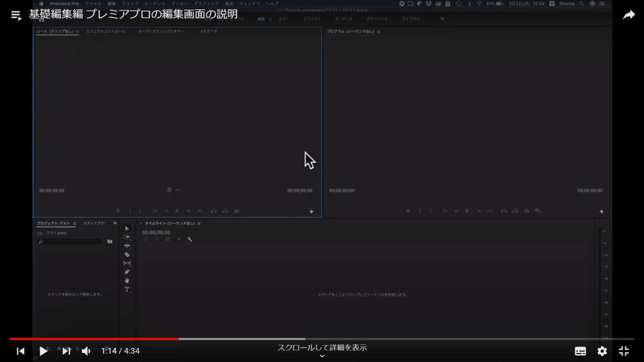Toggle YouTube subtitles captions button
Viewport: 644px width, 362px height.
(580, 351)
